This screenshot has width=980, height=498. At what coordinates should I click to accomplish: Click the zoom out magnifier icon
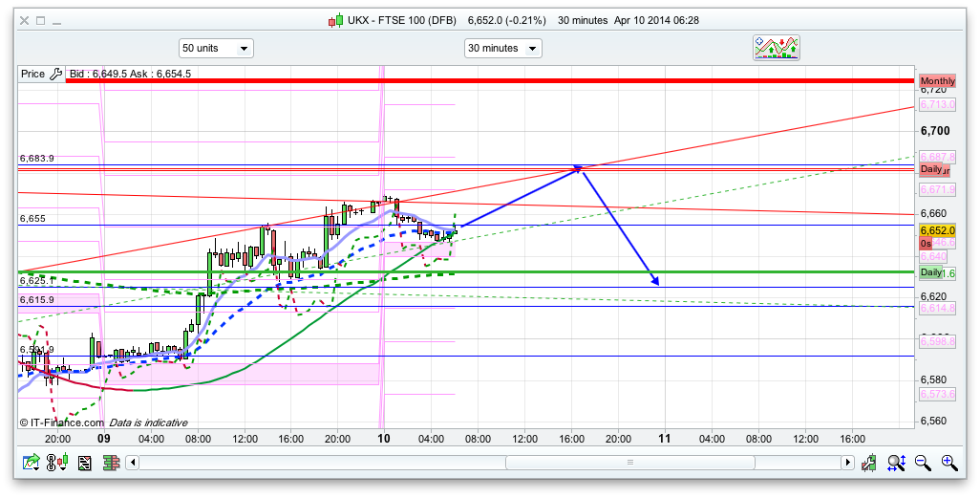pos(923,463)
